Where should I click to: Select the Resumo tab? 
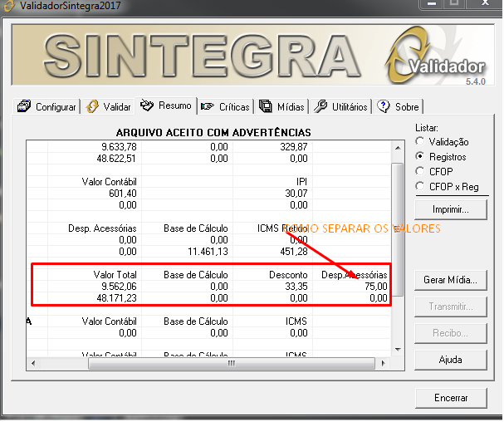tap(166, 105)
